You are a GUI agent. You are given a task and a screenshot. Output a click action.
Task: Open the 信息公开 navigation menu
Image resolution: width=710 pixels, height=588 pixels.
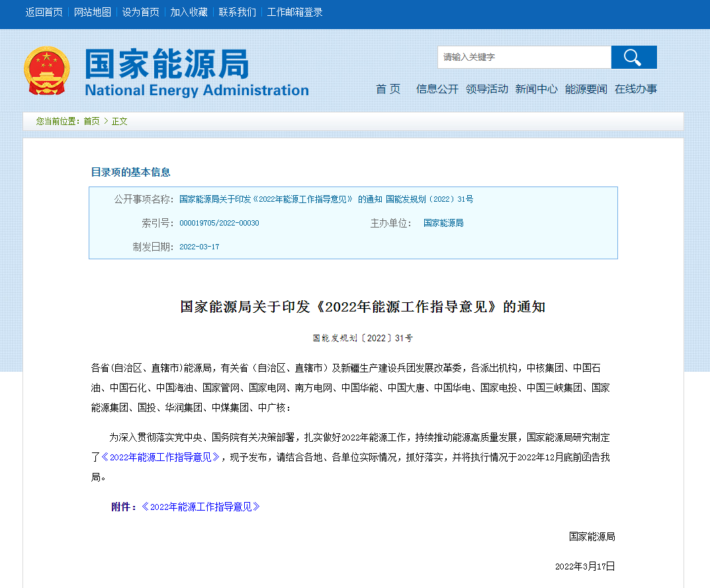436,89
